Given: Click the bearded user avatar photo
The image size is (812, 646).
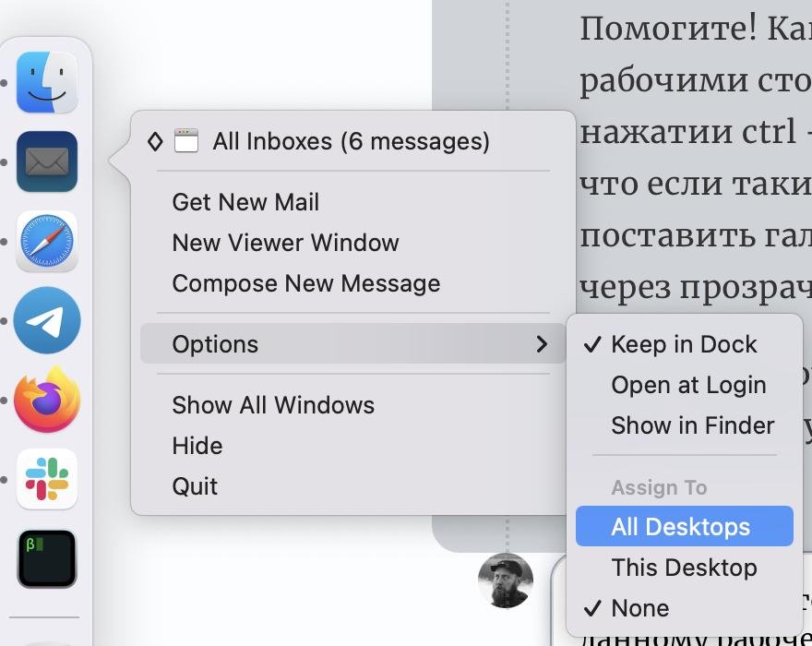Looking at the screenshot, I should (x=507, y=580).
